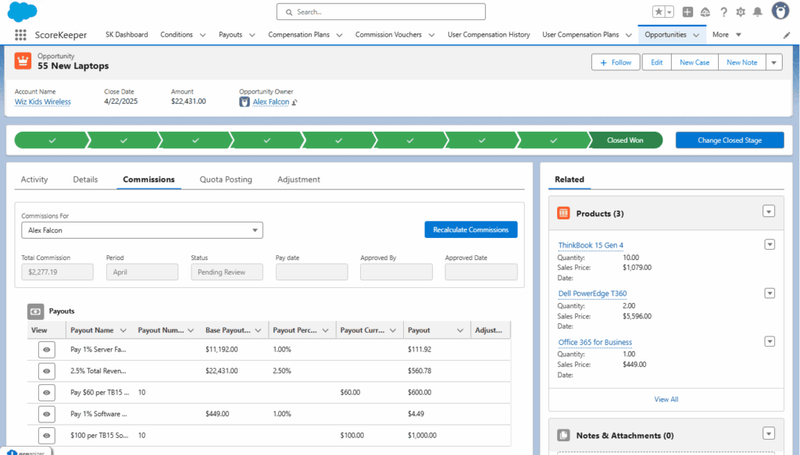Click the Products related list icon
Image resolution: width=800 pixels, height=455 pixels.
[x=563, y=213]
